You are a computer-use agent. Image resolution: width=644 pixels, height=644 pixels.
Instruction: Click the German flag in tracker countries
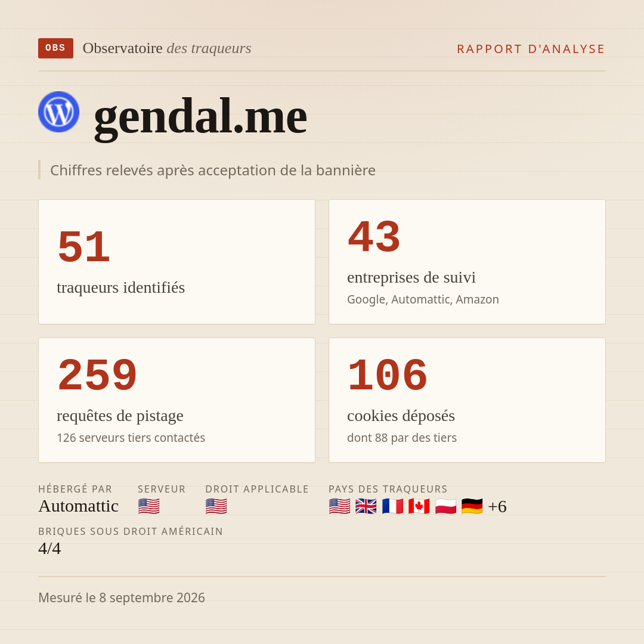472,506
